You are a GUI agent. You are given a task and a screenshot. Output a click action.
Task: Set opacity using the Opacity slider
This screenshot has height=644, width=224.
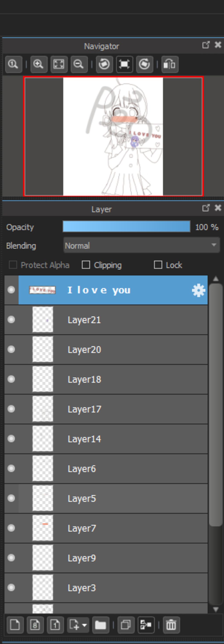click(x=126, y=227)
